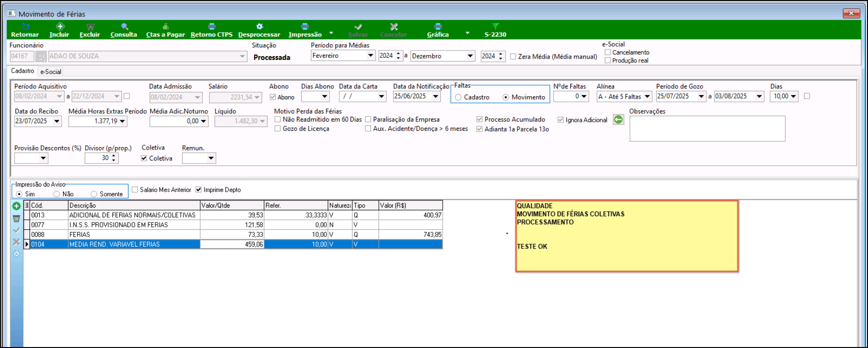Click the Excluir toolbar icon
Screen dimensions: 868x348
(x=90, y=26)
